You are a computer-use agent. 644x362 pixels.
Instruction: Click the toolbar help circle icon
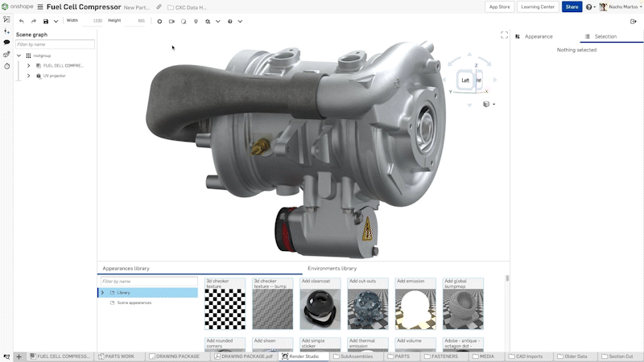coord(230,22)
